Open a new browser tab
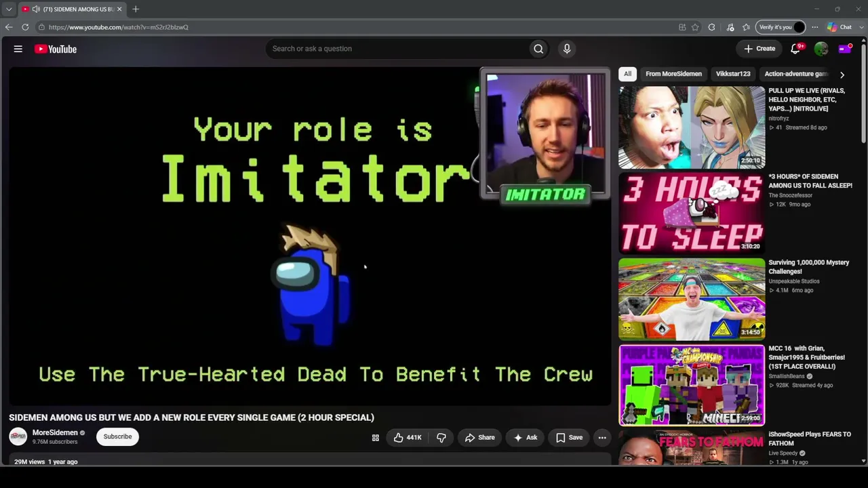Viewport: 868px width, 488px height. [x=136, y=9]
